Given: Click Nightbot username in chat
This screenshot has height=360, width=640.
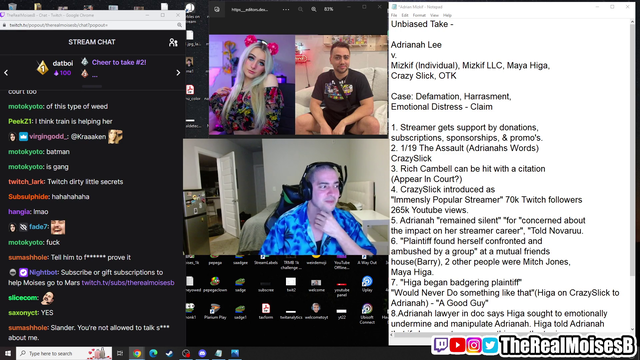Looking at the screenshot, I should pos(43,273).
